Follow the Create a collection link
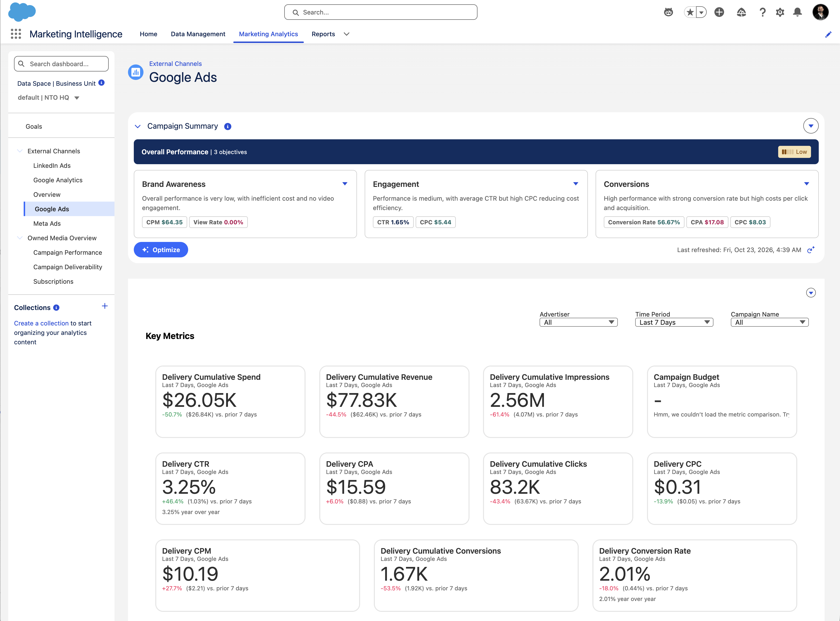The height and width of the screenshot is (621, 840). (41, 323)
